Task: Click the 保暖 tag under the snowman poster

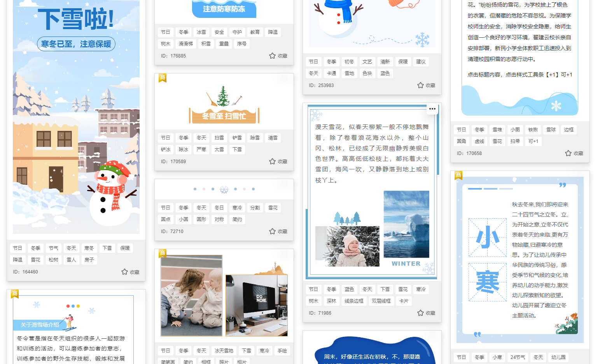Action: tap(125, 248)
